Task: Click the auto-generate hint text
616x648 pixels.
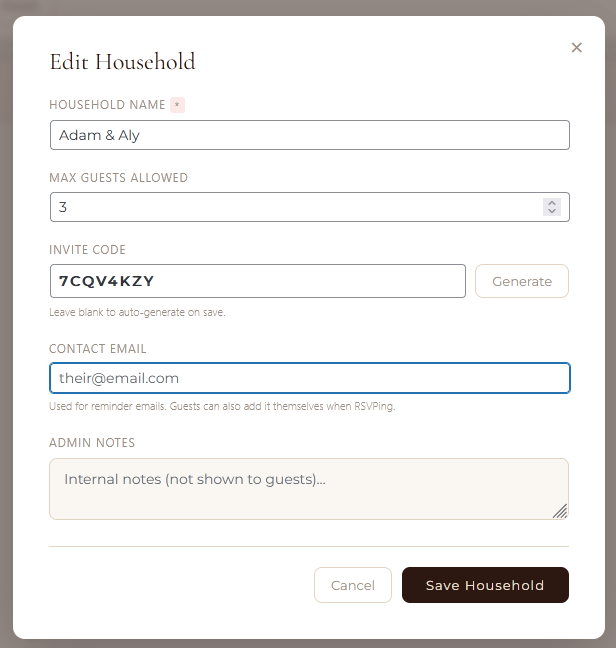Action: pos(137,312)
